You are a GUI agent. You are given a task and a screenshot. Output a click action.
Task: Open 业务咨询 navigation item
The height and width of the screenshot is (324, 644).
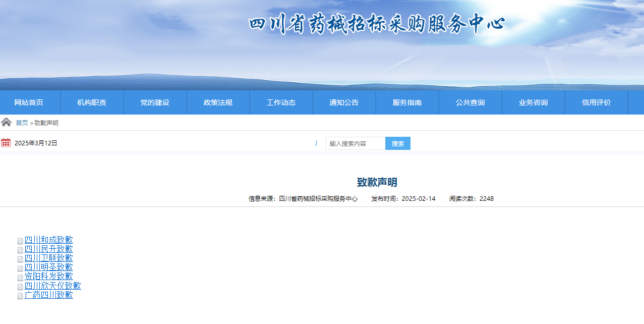(533, 102)
